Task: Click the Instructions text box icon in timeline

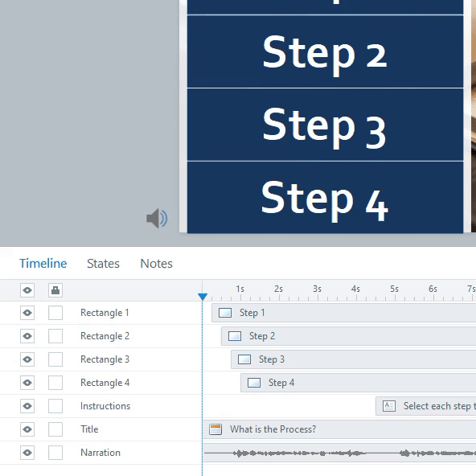Action: coord(389,406)
